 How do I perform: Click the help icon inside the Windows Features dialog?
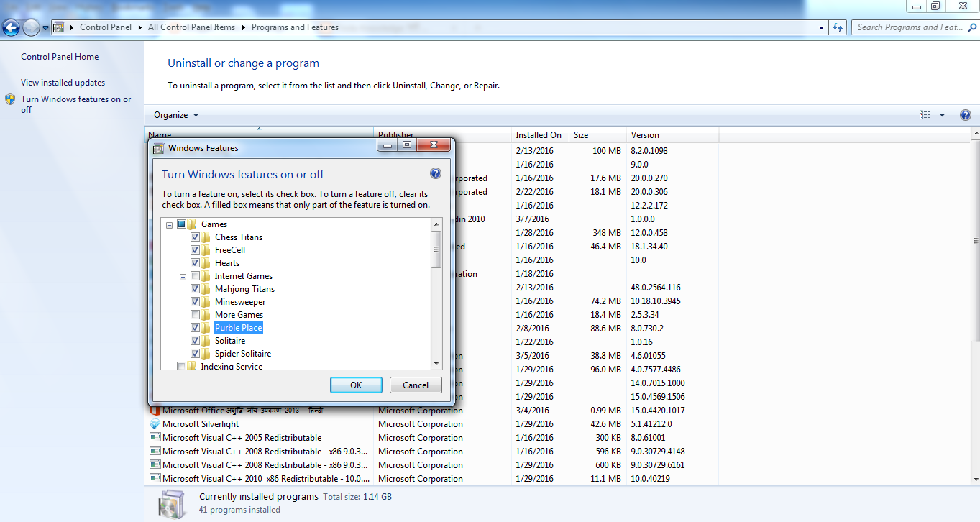pyautogui.click(x=435, y=173)
